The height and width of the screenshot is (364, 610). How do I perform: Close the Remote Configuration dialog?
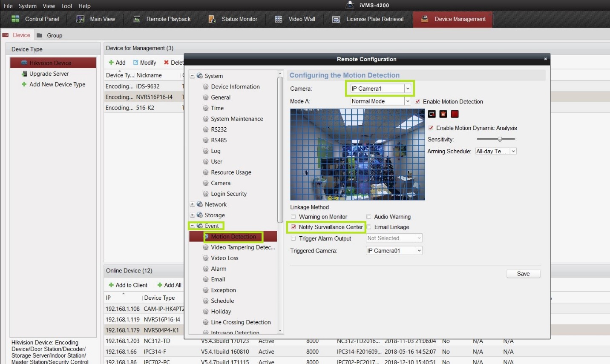545,59
